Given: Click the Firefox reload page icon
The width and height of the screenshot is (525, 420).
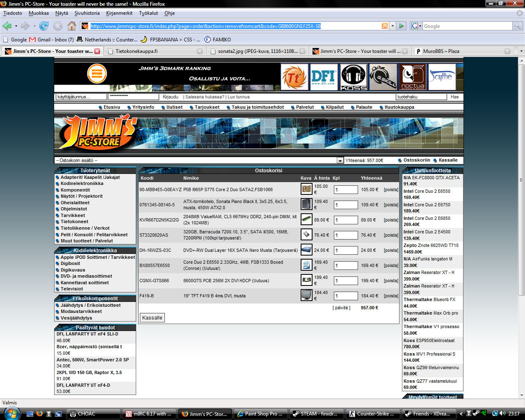Looking at the screenshot, I should click(x=44, y=26).
